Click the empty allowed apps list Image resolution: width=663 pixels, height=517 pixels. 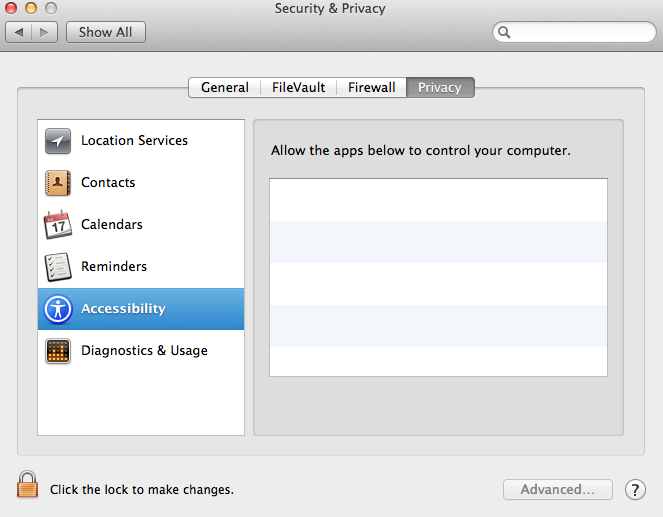438,277
